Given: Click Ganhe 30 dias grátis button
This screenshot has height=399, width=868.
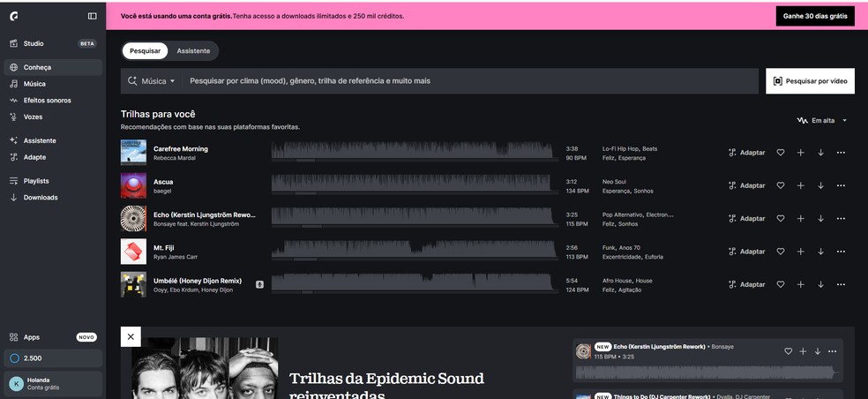Looking at the screenshot, I should pos(815,16).
